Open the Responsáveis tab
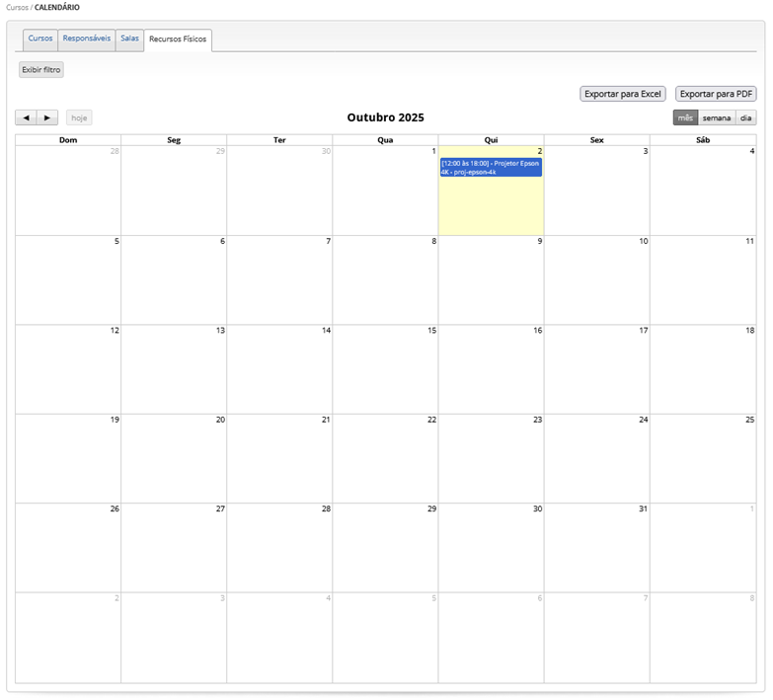This screenshot has width=773, height=700. [x=86, y=39]
